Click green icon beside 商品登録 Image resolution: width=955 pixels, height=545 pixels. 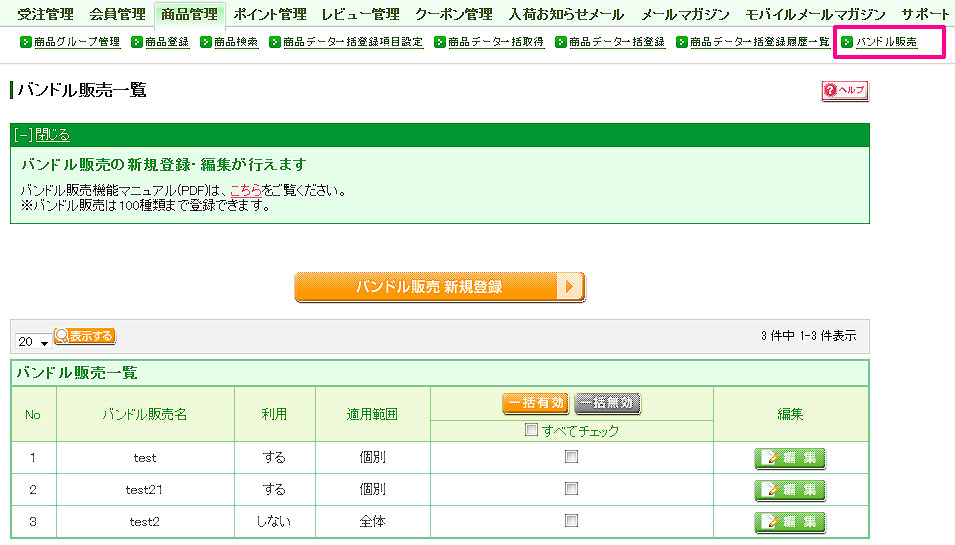(137, 42)
